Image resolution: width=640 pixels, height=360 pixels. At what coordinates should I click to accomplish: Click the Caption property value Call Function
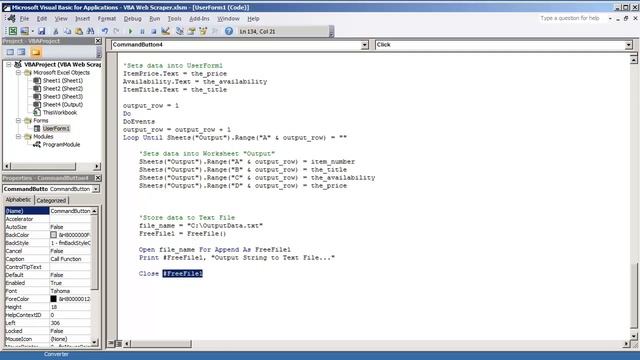70,259
